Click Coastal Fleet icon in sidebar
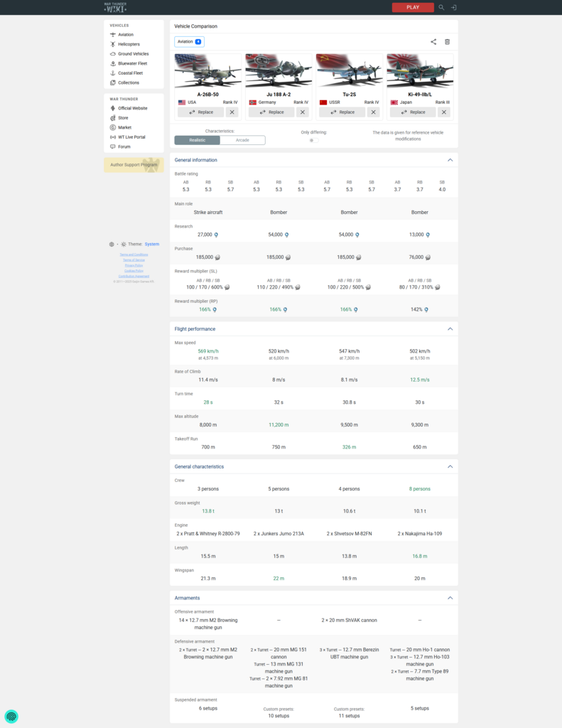 113,73
